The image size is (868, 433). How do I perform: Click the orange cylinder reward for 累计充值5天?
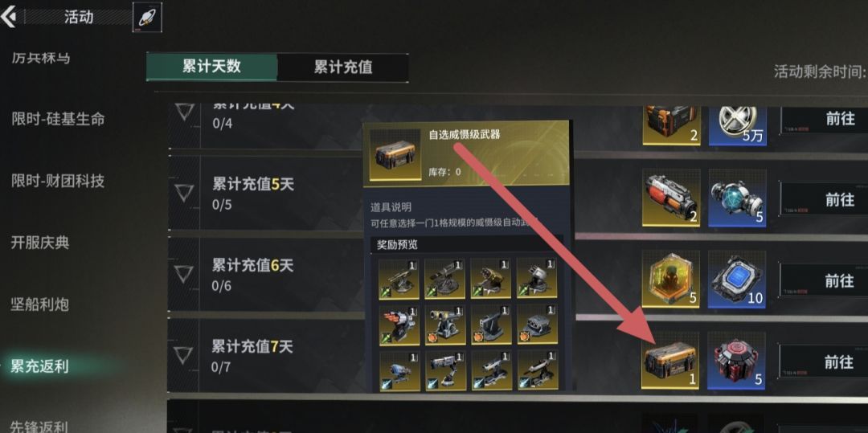pos(670,198)
